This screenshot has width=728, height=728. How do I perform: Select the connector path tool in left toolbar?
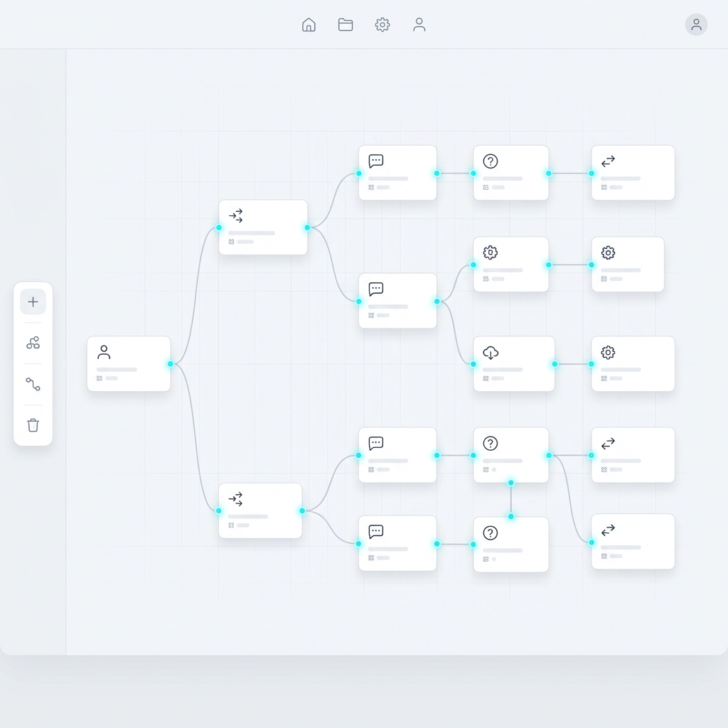33,385
